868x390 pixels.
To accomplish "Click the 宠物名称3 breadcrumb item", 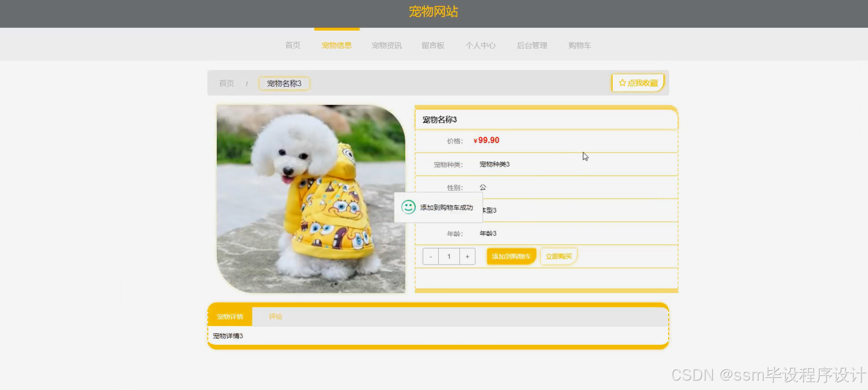I will pos(284,84).
